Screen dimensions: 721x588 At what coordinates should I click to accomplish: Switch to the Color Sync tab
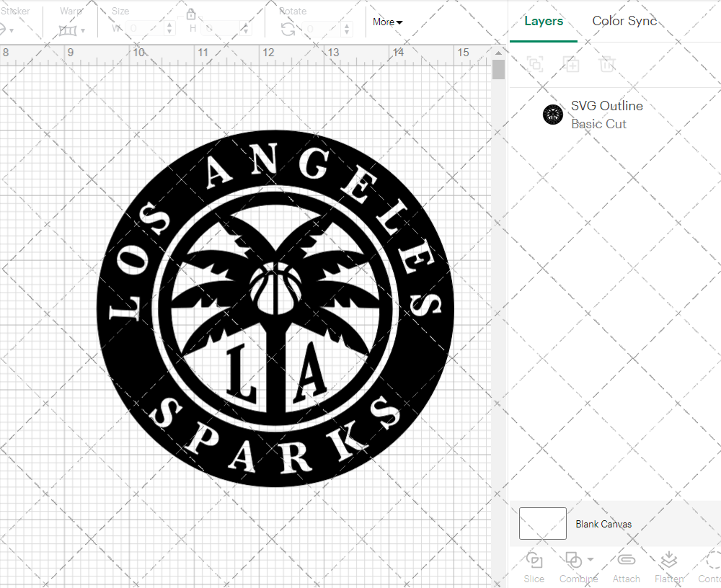pyautogui.click(x=624, y=21)
